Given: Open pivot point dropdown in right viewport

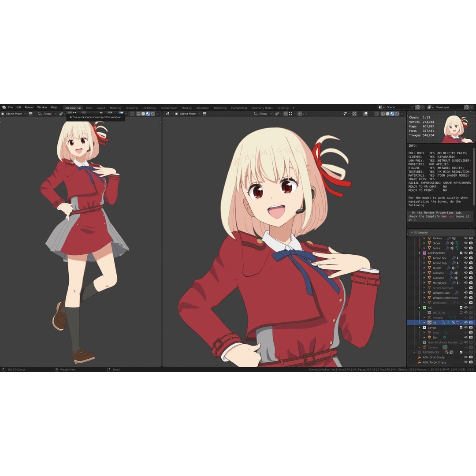Looking at the screenshot, I should 278,114.
